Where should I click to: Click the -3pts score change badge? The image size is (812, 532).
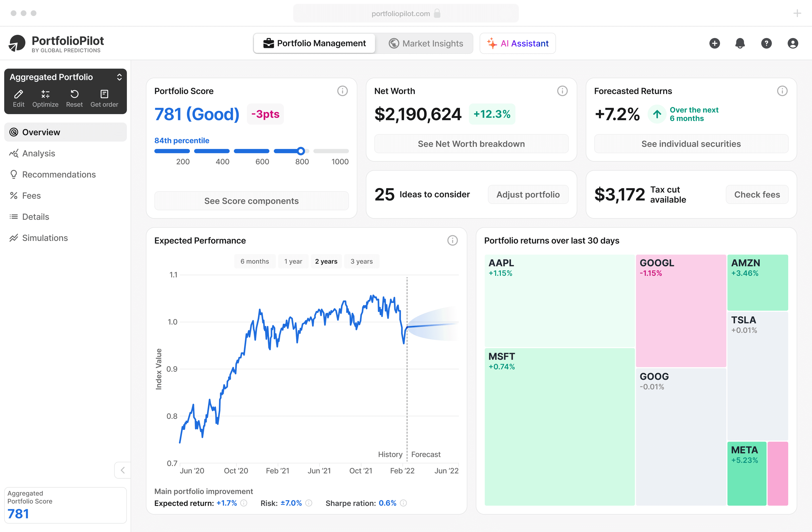tap(265, 114)
